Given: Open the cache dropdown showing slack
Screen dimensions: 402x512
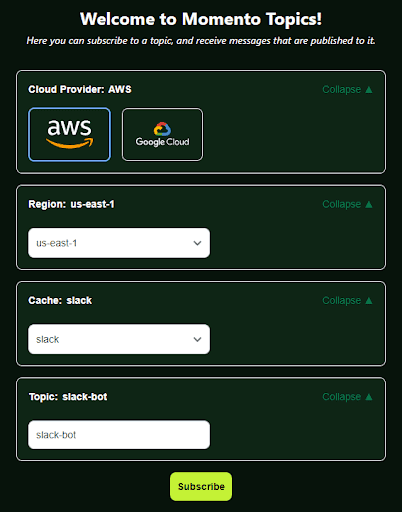Looking at the screenshot, I should tap(119, 339).
